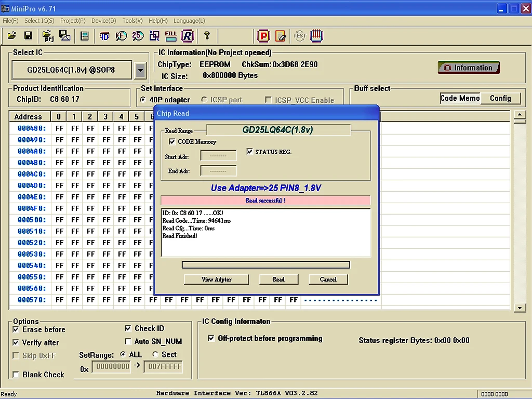The height and width of the screenshot is (399, 532).
Task: Click address row 000480:
Action: [32, 128]
